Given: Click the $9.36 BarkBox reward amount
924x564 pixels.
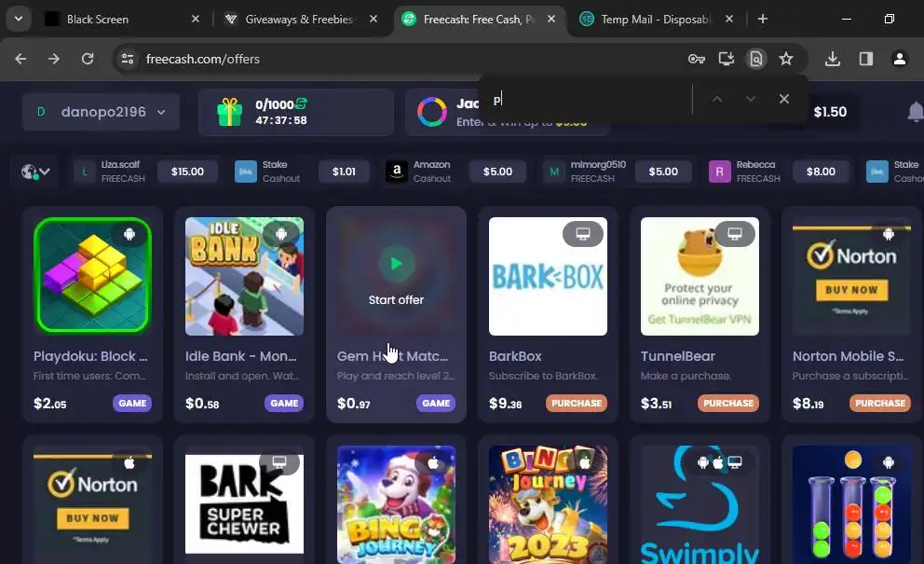Looking at the screenshot, I should (506, 404).
